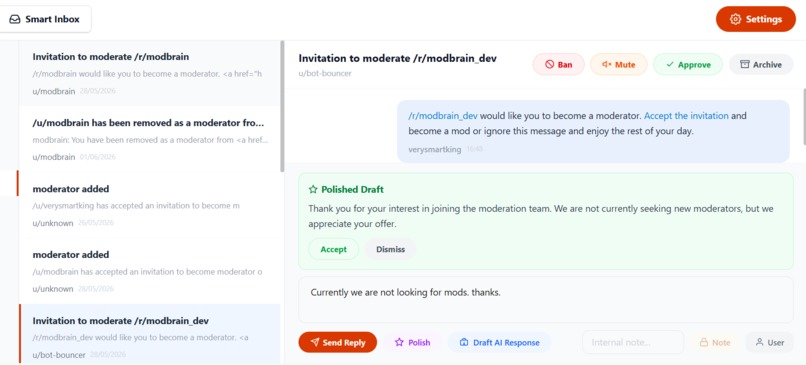Click the conversation title heading in right pane
Image resolution: width=806 pixels, height=365 pixels.
[397, 58]
